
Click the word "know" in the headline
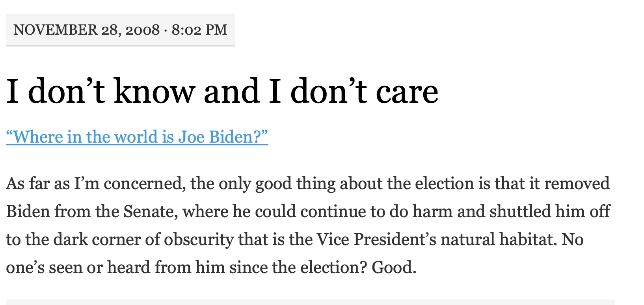[154, 91]
